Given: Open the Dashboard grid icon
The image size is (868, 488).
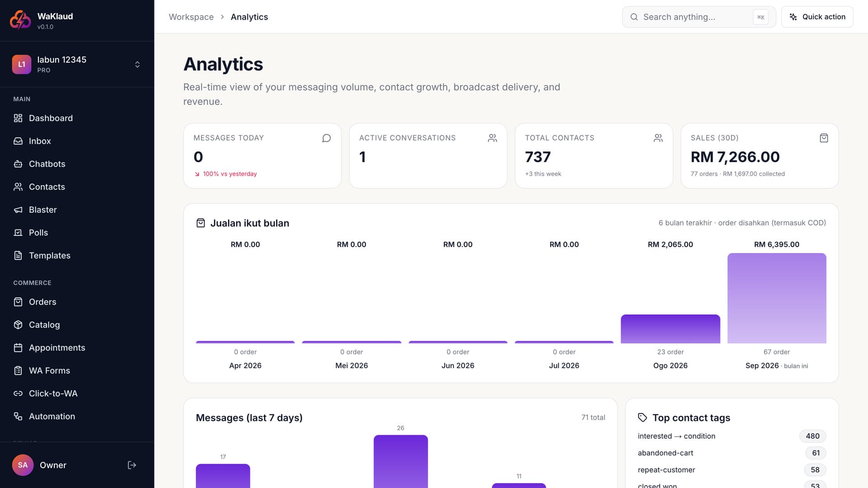Looking at the screenshot, I should click(18, 118).
